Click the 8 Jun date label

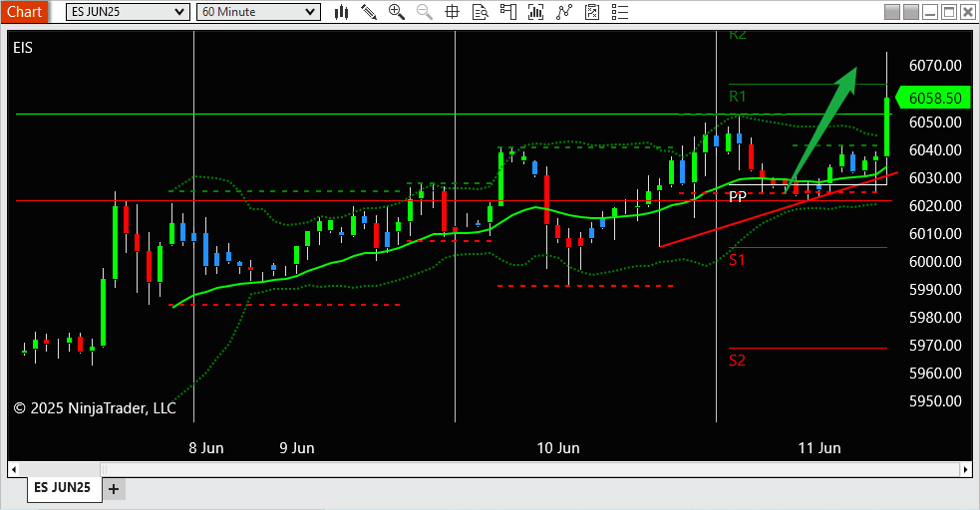(x=206, y=448)
